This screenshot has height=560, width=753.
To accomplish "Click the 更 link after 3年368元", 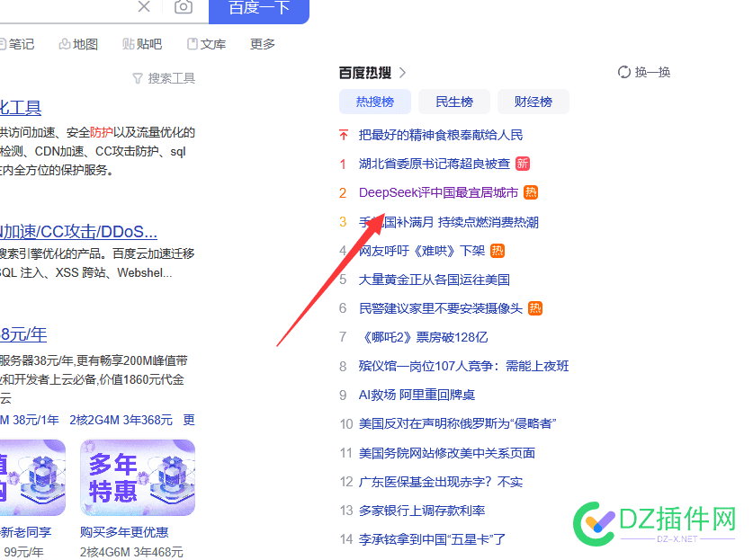I will click(x=189, y=420).
